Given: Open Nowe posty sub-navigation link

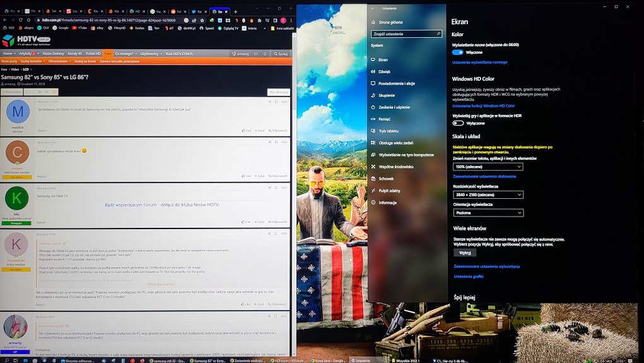Looking at the screenshot, I should coord(9,61).
